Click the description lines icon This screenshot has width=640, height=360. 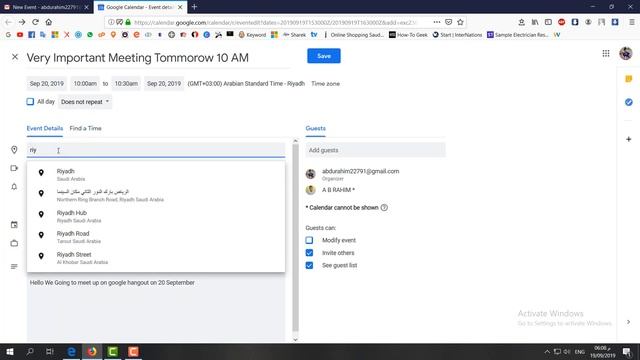pos(14,267)
